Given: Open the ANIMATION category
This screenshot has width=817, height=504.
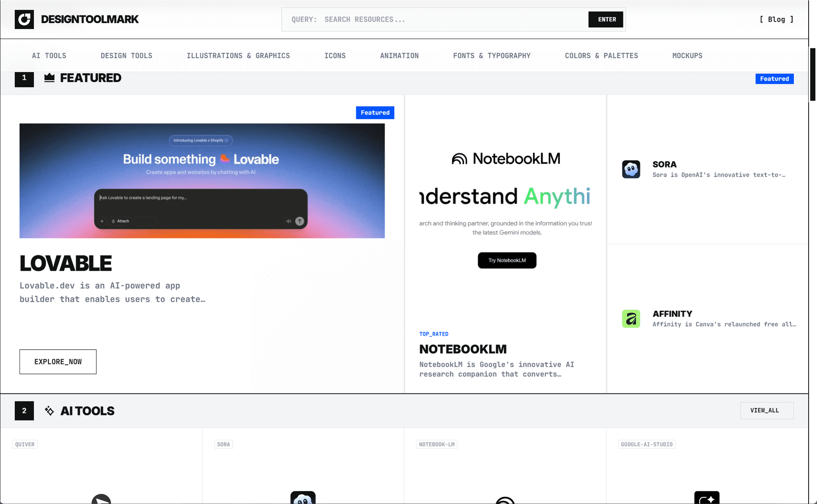Looking at the screenshot, I should (399, 56).
